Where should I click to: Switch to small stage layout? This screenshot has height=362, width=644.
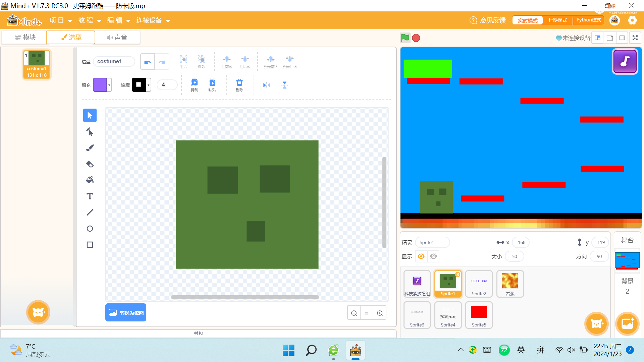point(597,38)
